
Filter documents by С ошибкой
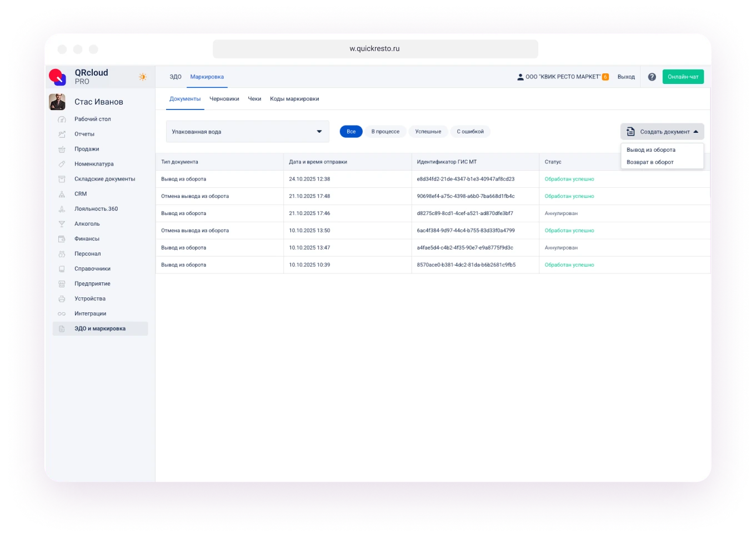click(x=470, y=132)
